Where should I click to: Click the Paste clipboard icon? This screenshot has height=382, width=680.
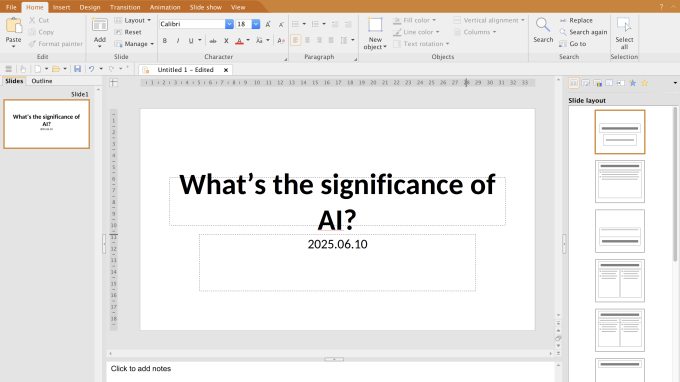[x=13, y=25]
